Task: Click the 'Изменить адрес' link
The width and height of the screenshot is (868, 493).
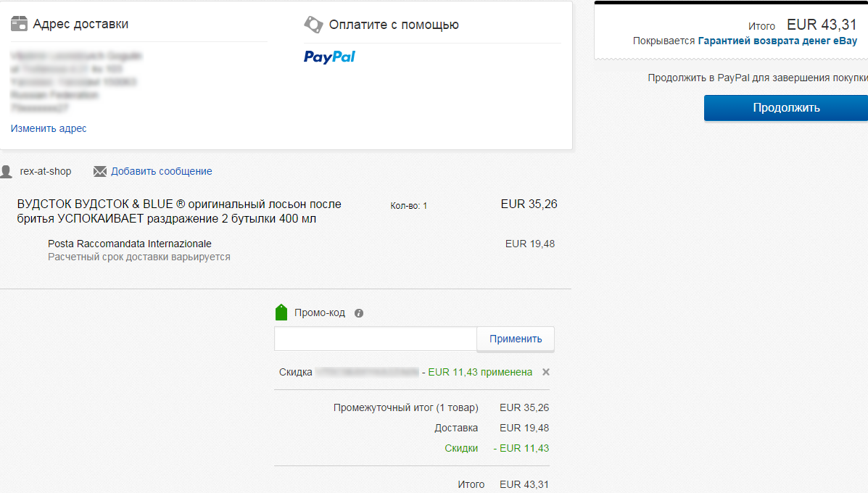Action: tap(49, 128)
